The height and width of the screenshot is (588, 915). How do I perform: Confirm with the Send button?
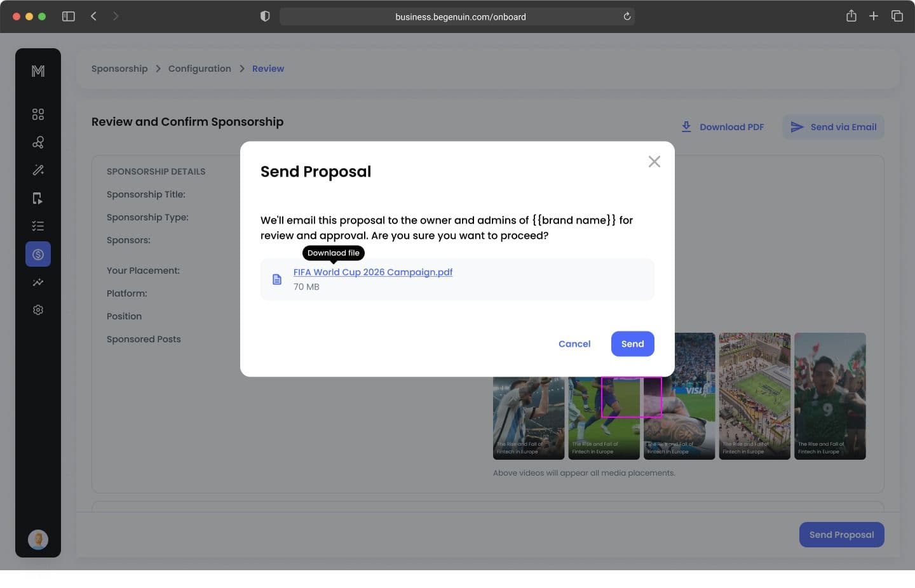pos(633,344)
